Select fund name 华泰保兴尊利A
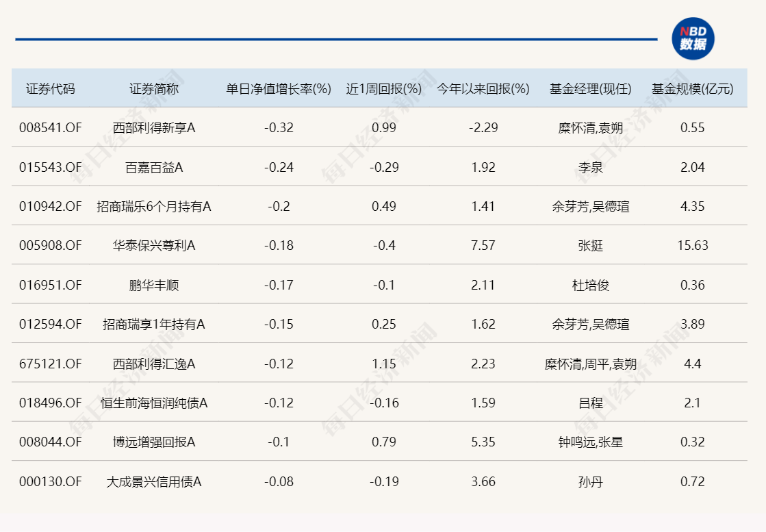Viewport: 766px width, 532px height. coord(154,245)
